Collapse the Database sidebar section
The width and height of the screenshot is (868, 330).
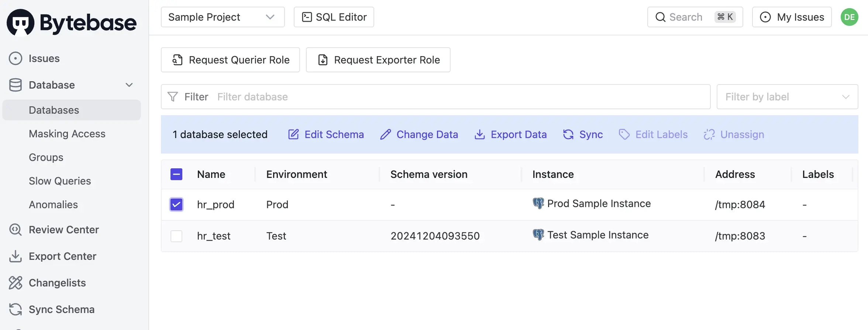129,85
